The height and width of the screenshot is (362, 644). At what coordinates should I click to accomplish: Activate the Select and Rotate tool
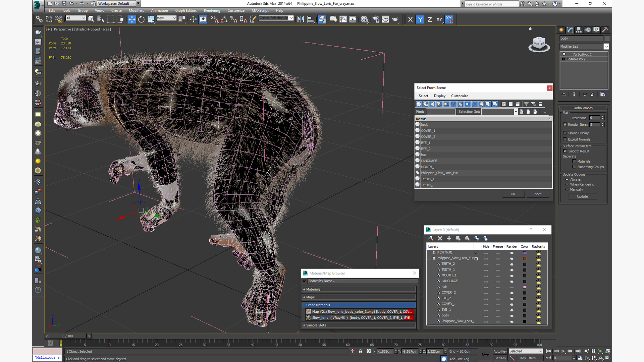point(141,19)
